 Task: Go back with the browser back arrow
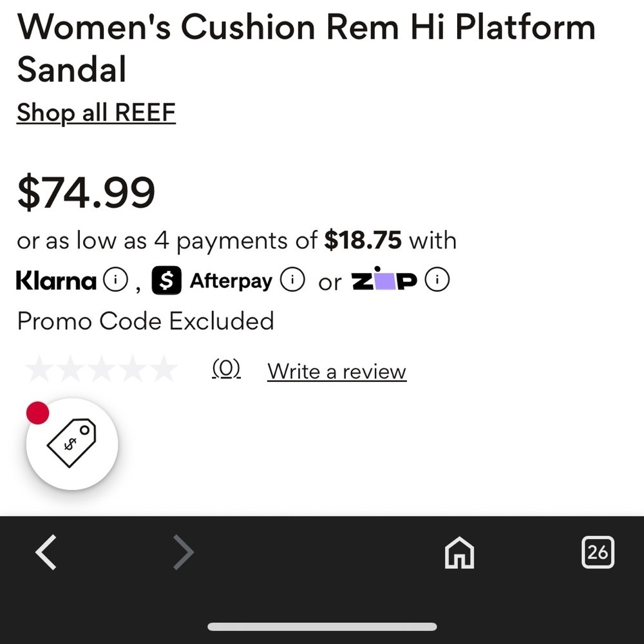coord(46,553)
